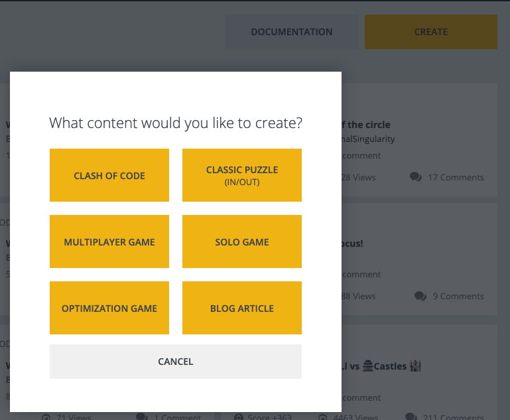Choose Clash of Code content type
Image resolution: width=510 pixels, height=420 pixels.
[x=109, y=175]
